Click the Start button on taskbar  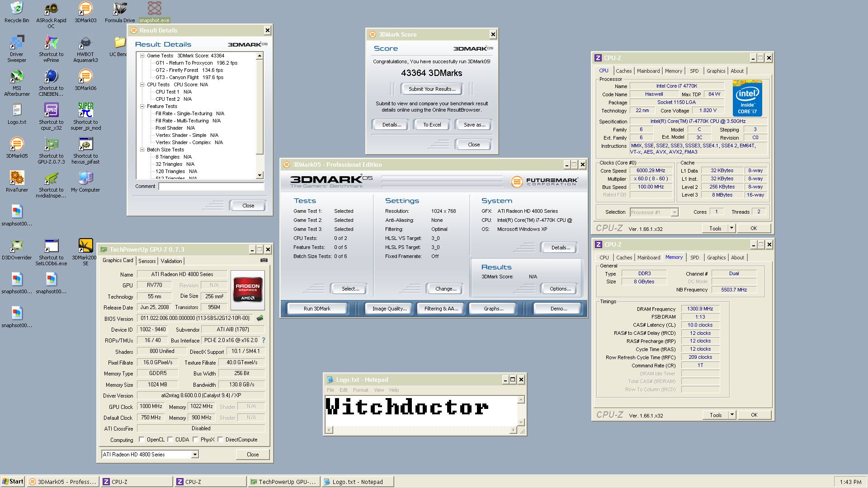click(13, 482)
